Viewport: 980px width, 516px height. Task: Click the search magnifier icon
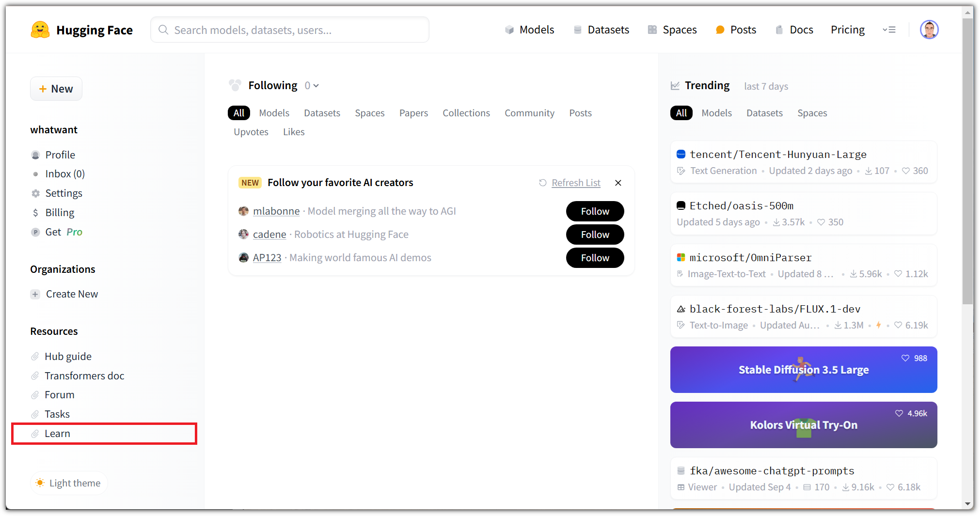click(x=164, y=30)
